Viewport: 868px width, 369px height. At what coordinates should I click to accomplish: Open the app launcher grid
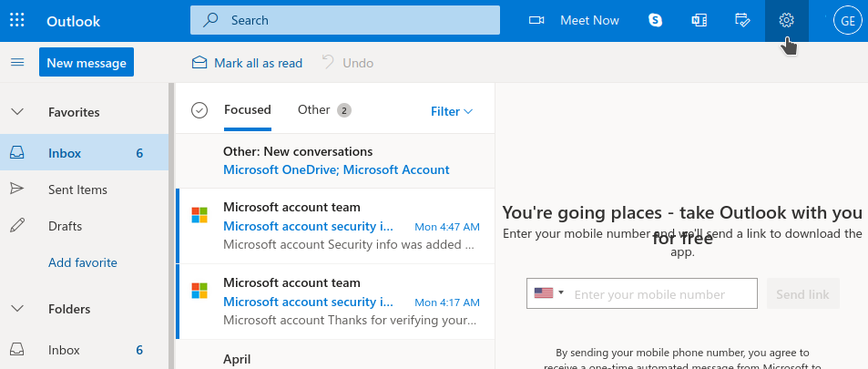click(17, 20)
